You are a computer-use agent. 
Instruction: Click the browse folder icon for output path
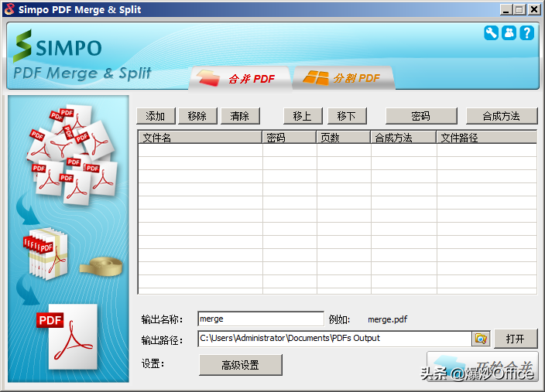pos(481,339)
